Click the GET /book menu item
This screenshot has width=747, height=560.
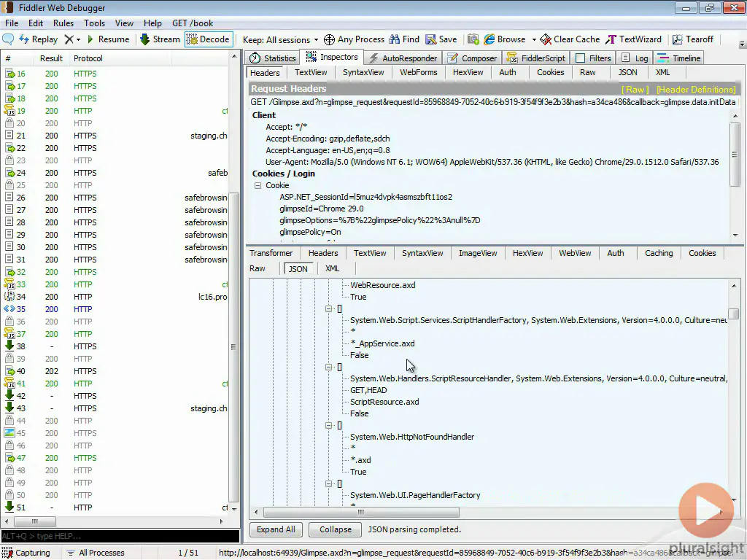pos(193,23)
